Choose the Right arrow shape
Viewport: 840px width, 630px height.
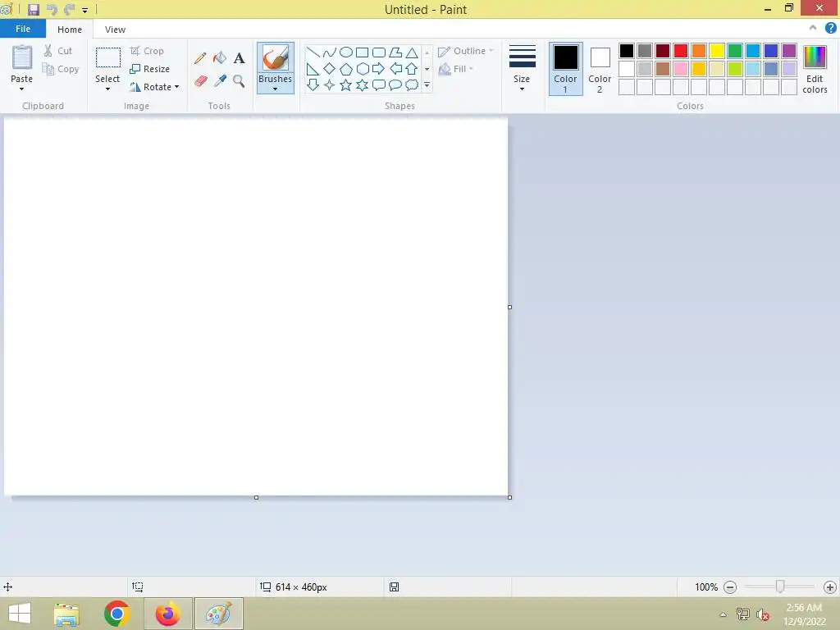(x=379, y=69)
